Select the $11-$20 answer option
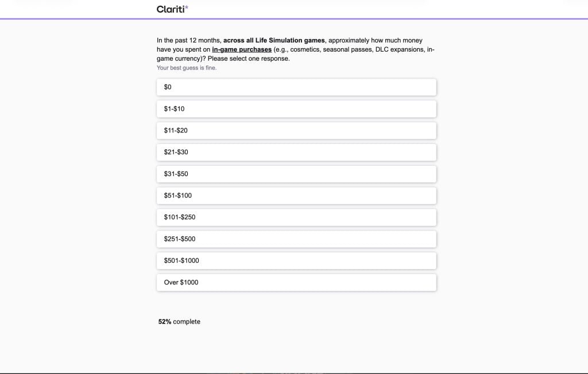This screenshot has height=374, width=588. click(296, 130)
